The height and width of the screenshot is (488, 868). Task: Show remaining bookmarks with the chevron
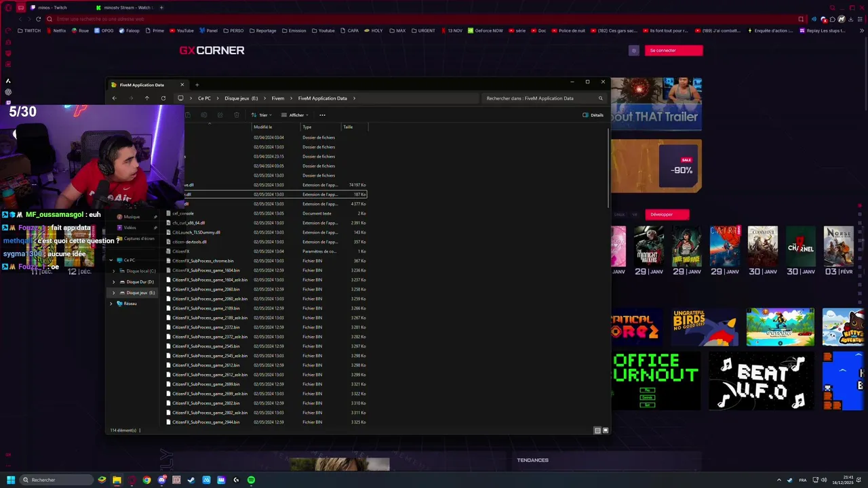(x=863, y=30)
